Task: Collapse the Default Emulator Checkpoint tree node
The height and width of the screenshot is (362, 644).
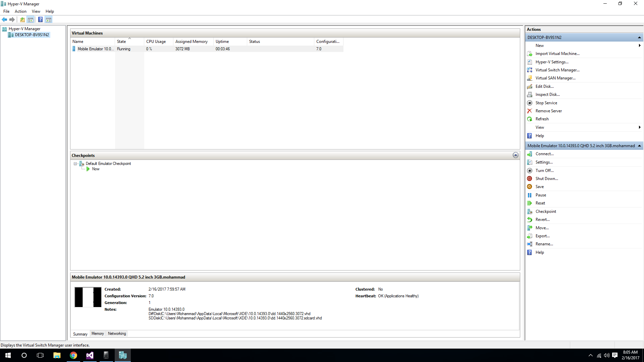Action: 75,164
